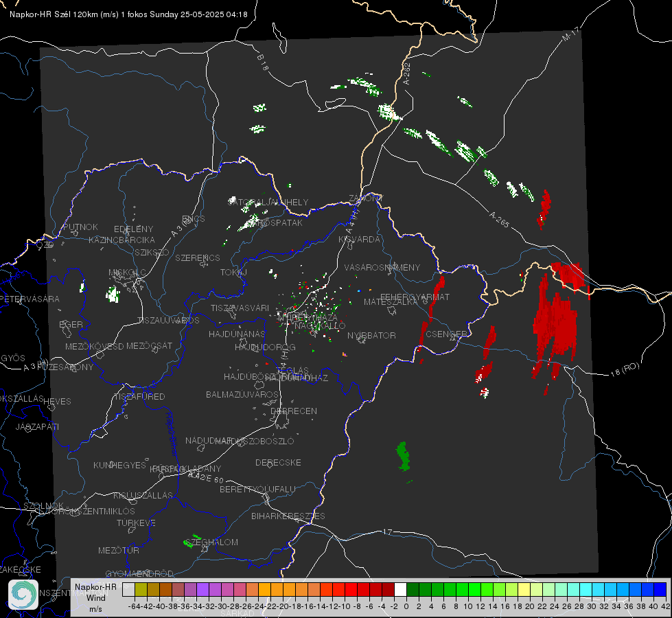The image size is (672, 618).
Task: Click the JÁSZAPÁTI label
Action: pyautogui.click(x=37, y=426)
